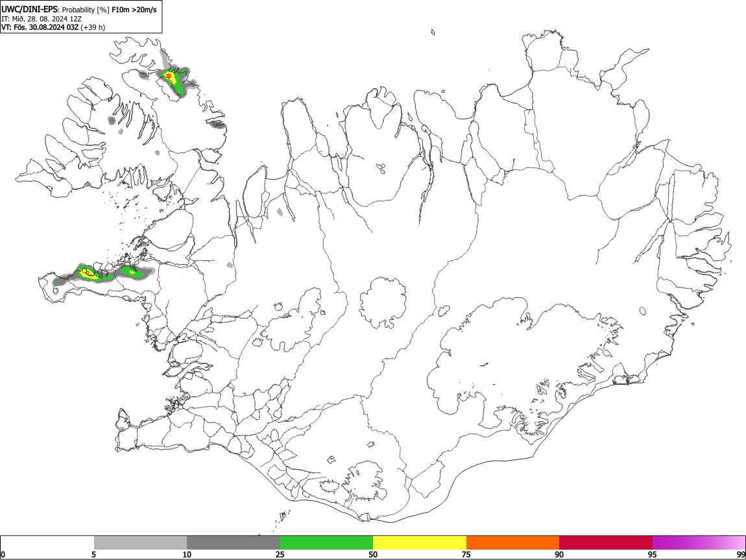Click the legend tick label '5'
Screen dimensions: 746x560
pos(93,554)
